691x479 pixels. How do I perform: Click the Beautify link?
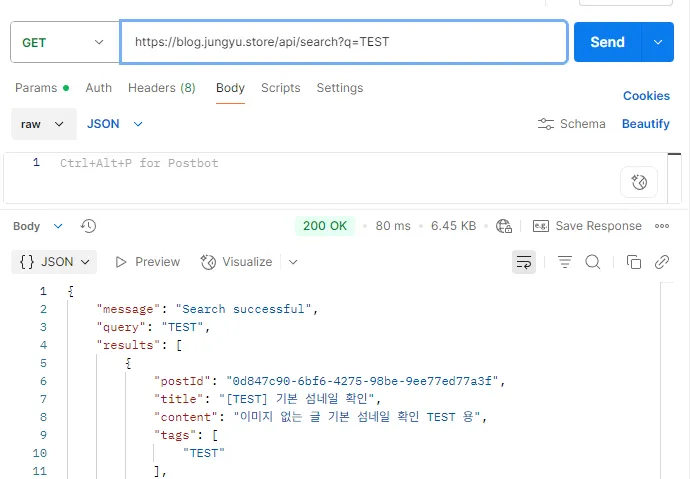pyautogui.click(x=645, y=124)
